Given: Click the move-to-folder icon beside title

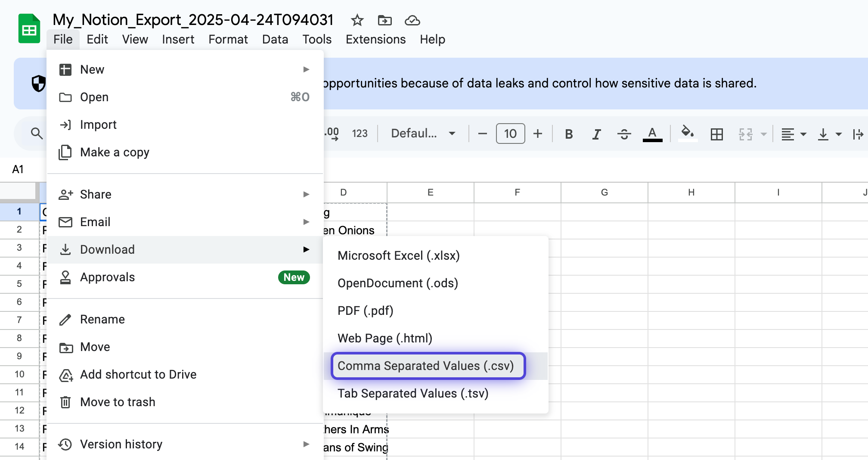Looking at the screenshot, I should tap(384, 20).
